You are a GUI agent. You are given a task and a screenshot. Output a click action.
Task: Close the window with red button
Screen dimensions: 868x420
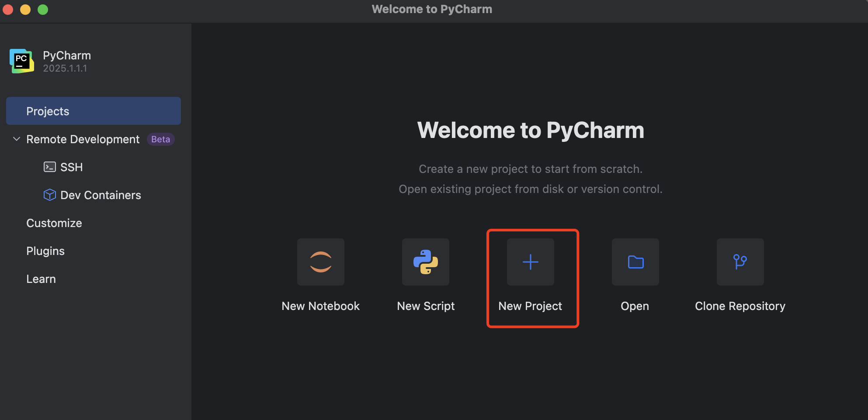(8, 10)
